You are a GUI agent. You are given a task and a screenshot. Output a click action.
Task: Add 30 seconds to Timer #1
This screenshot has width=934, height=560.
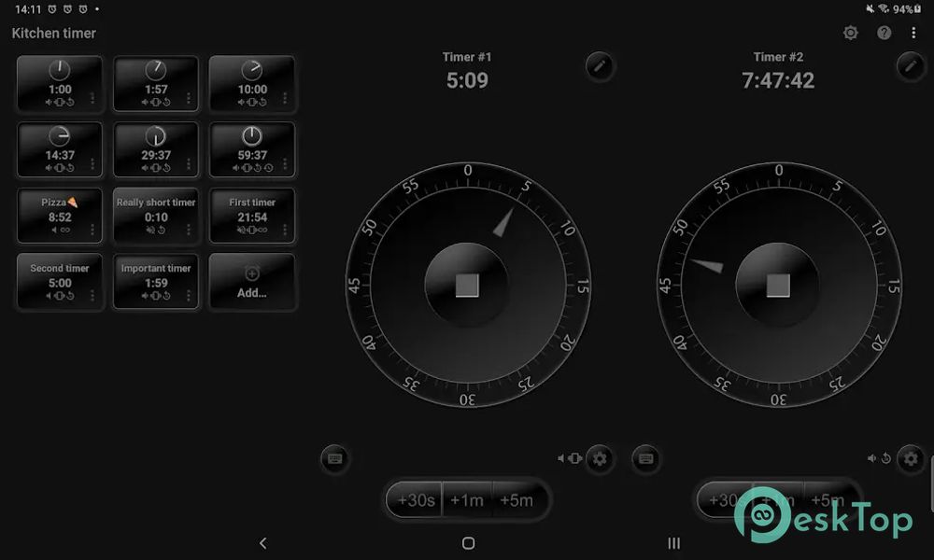(416, 500)
